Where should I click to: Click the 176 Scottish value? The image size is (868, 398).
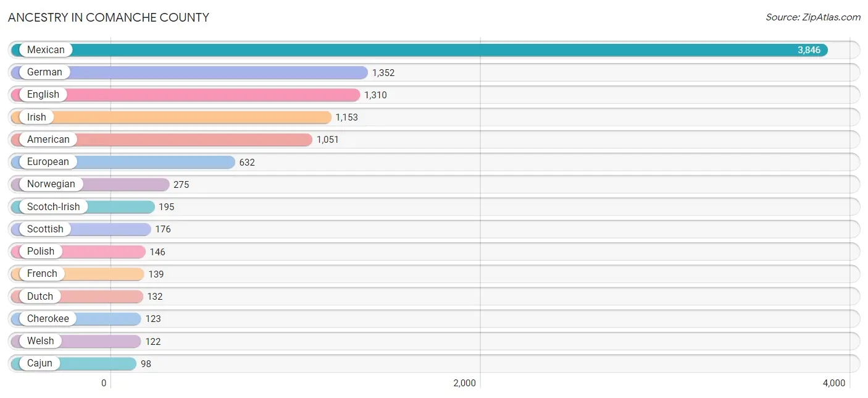(163, 229)
